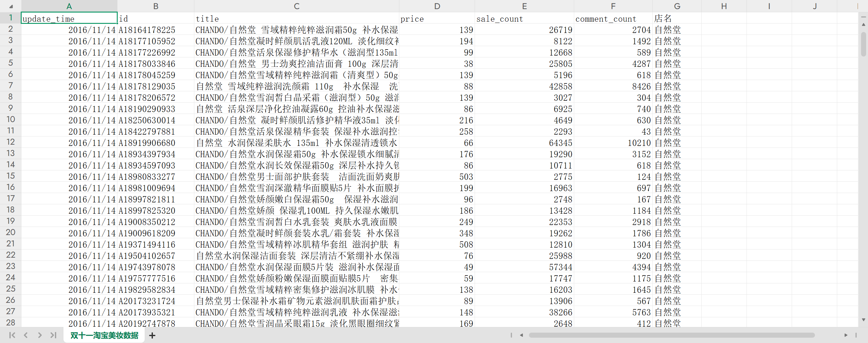Select price cell 508
The height and width of the screenshot is (343, 868).
(x=437, y=244)
